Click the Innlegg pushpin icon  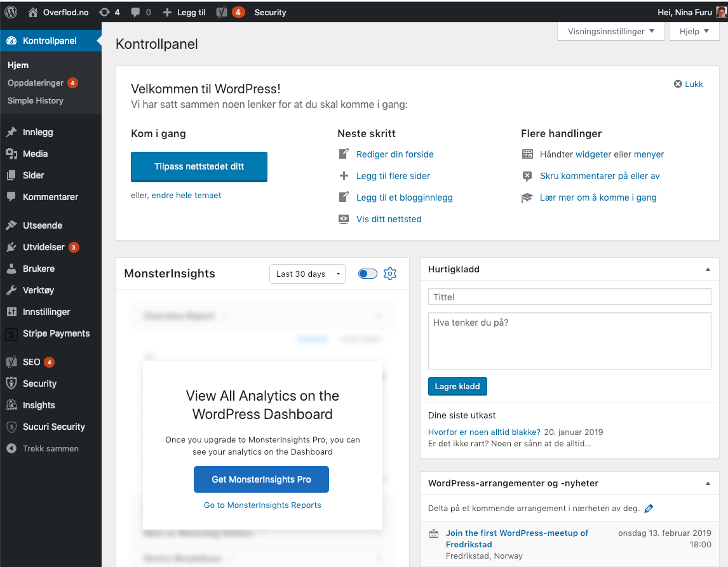(11, 132)
